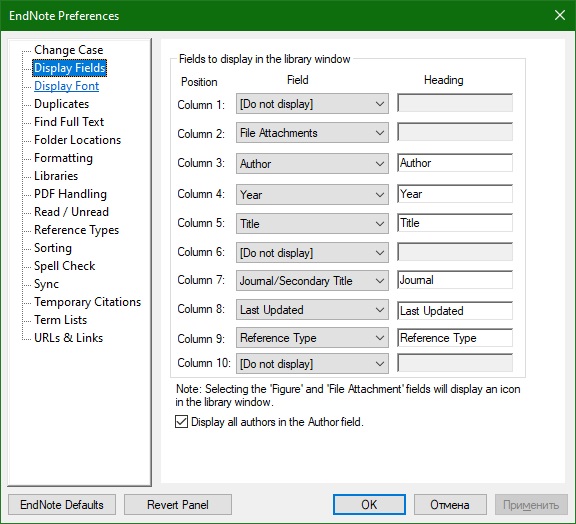576x524 pixels.
Task: Click the Last Updated heading text box
Action: pos(455,311)
